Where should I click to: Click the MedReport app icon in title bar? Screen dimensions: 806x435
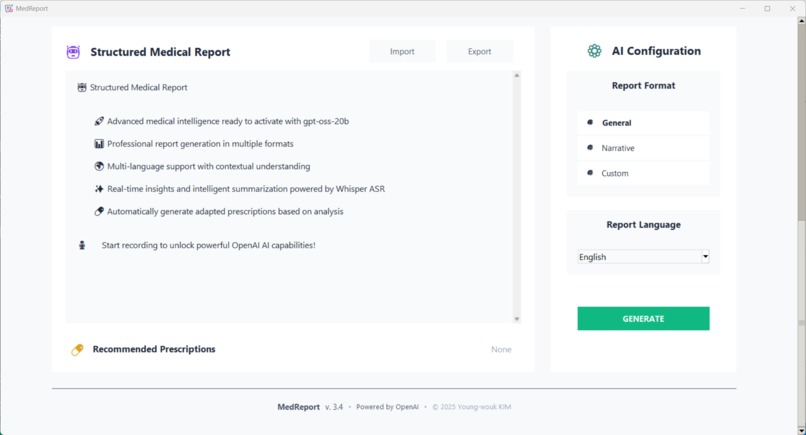coord(9,8)
